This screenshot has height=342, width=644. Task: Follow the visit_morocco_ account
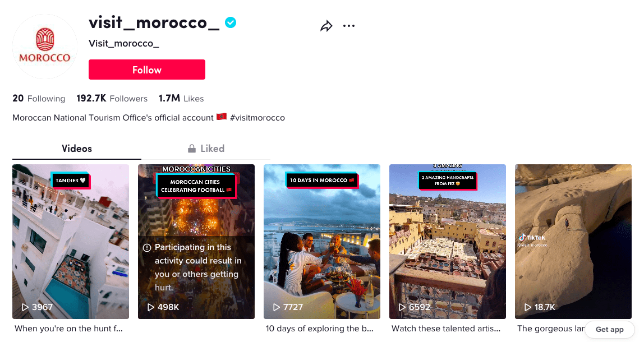[x=147, y=70]
